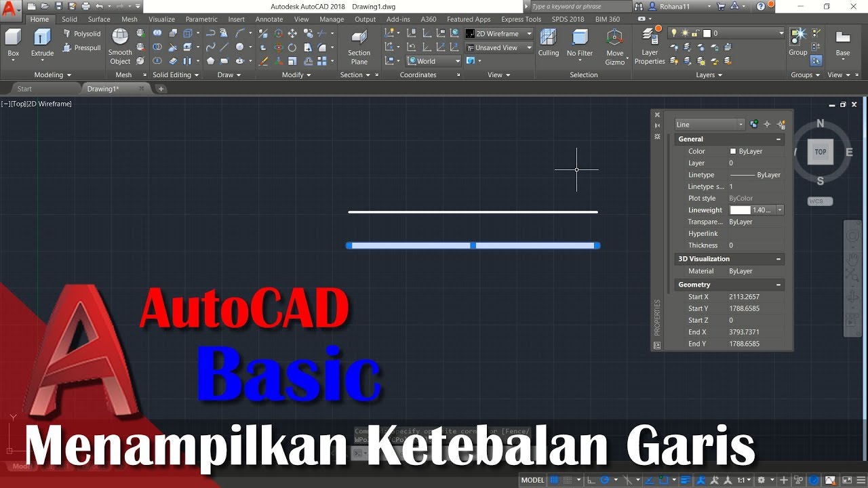Click the Color ByLayer swatch
This screenshot has height=488, width=868.
click(733, 151)
